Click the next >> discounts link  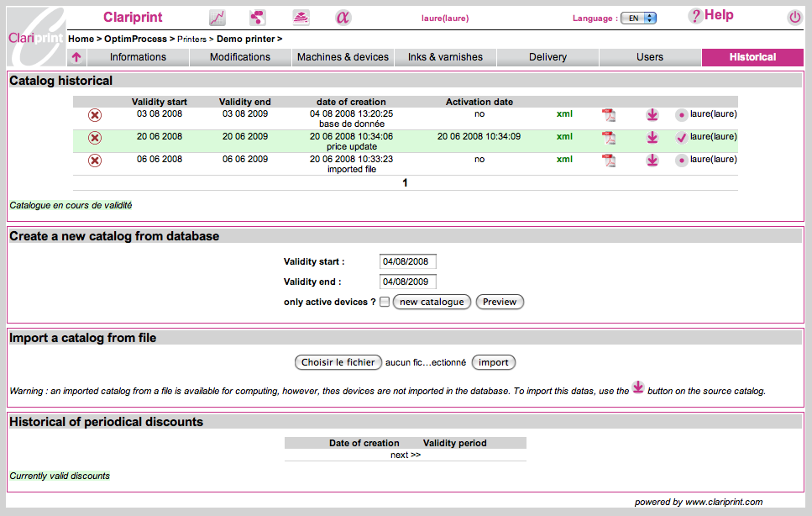pyautogui.click(x=406, y=455)
